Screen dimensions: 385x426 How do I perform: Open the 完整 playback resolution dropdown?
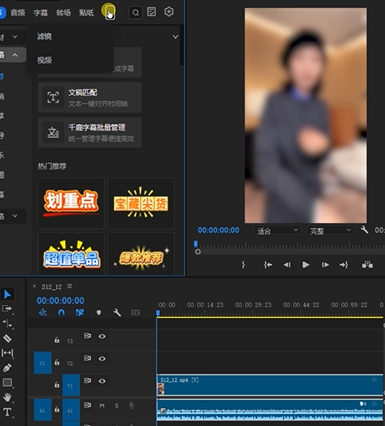click(x=329, y=230)
